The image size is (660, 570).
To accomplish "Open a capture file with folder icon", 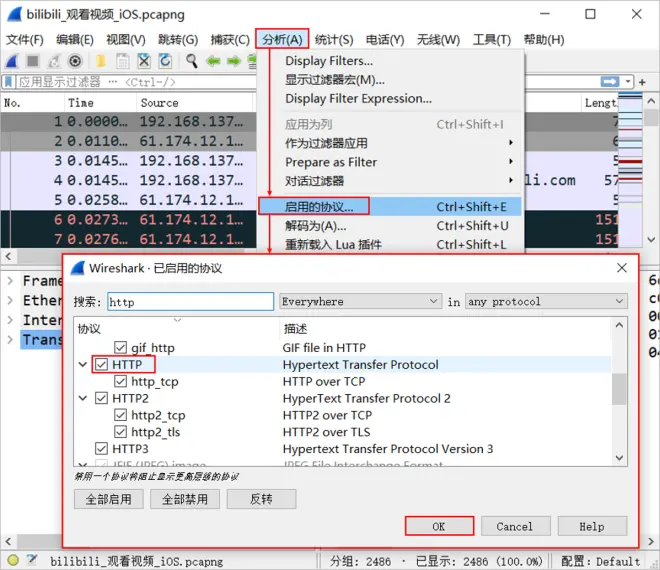I will [101, 61].
